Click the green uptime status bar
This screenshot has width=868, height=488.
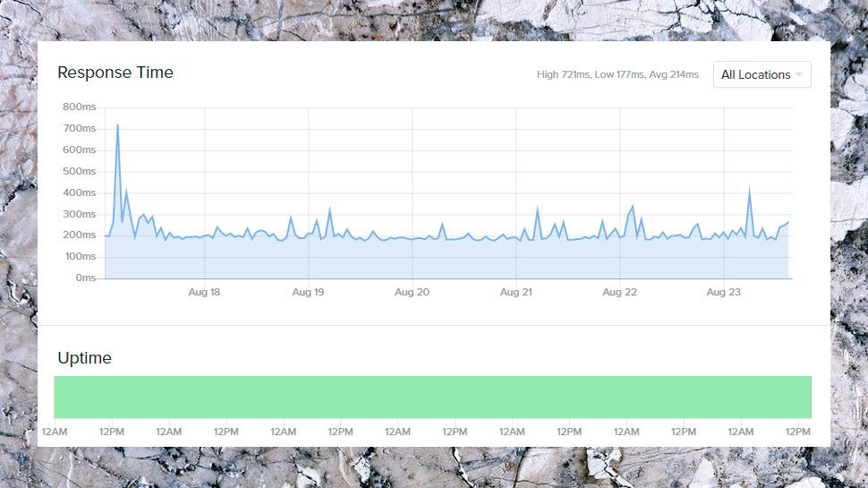[433, 398]
